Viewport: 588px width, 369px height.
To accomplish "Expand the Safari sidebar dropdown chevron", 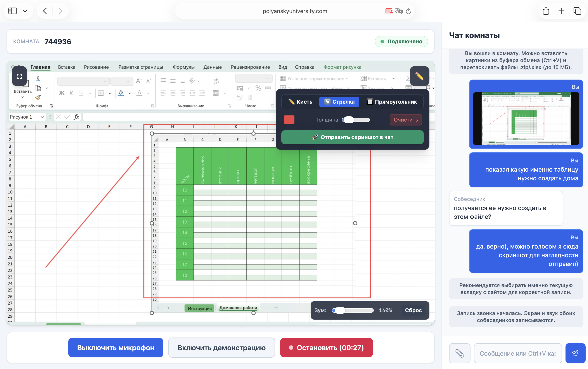I will [25, 11].
